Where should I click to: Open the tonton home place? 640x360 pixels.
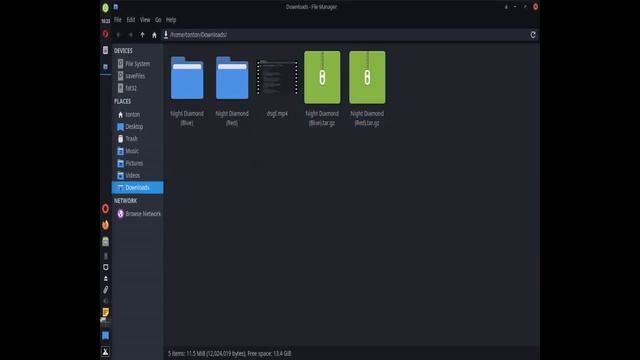(x=137, y=114)
